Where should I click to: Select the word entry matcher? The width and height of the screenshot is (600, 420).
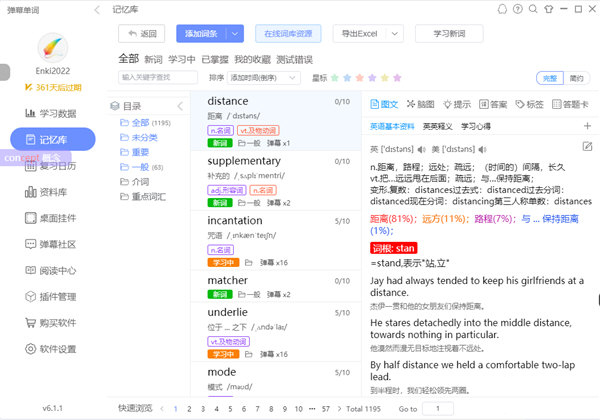276,287
